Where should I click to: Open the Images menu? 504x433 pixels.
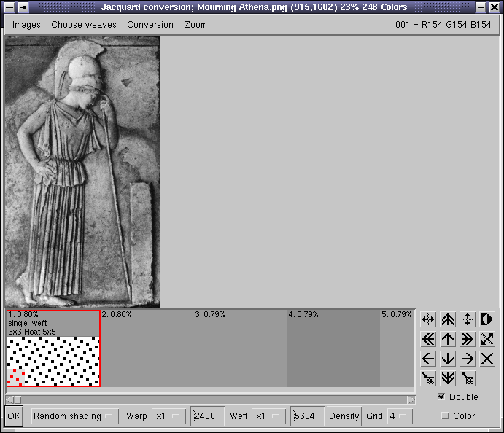(26, 25)
